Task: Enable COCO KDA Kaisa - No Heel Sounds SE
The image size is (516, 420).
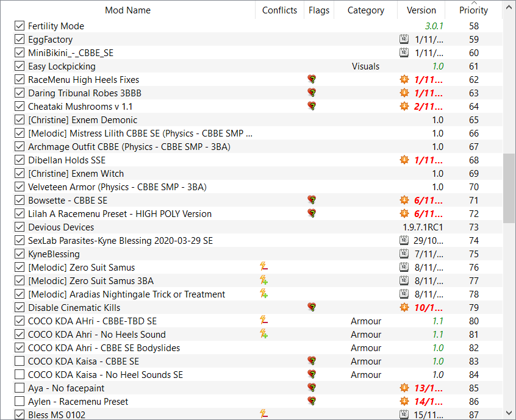Action: point(20,375)
